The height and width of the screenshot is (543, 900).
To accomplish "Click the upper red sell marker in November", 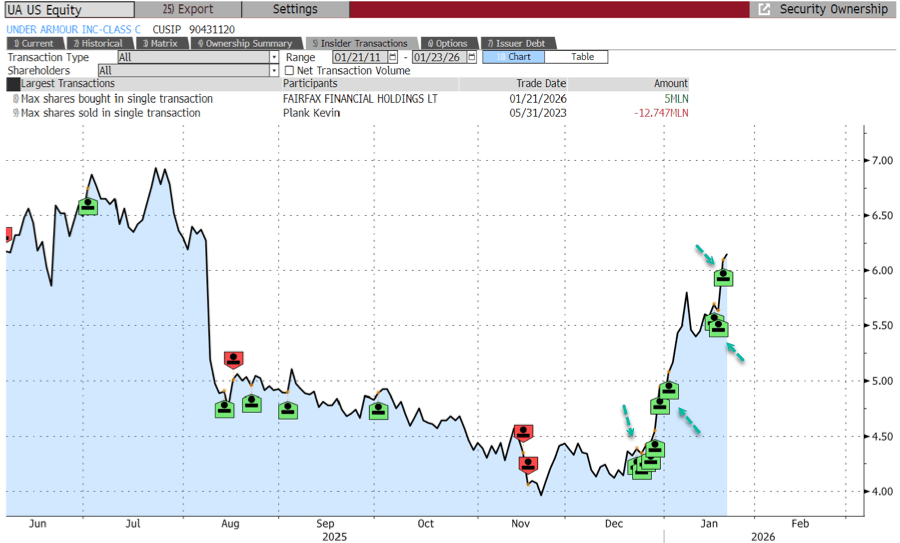I will click(523, 432).
